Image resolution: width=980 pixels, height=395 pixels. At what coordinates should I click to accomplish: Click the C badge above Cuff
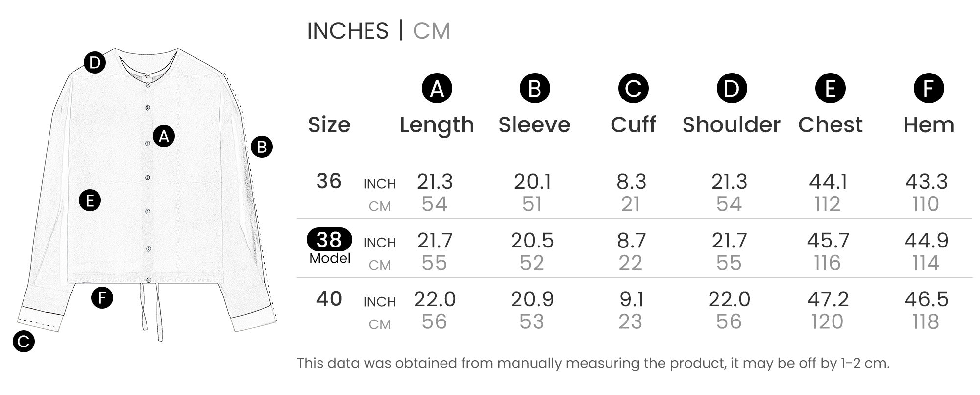[633, 89]
